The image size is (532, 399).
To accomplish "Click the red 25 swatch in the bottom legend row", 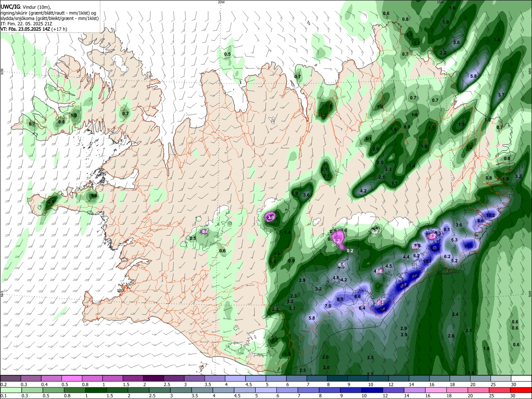I will click(x=500, y=390).
